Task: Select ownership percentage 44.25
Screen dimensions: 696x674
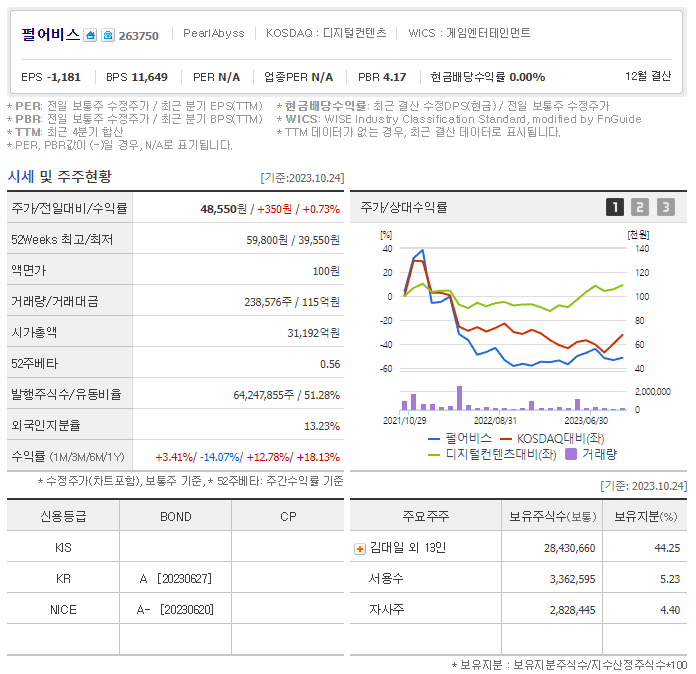Action: click(667, 548)
